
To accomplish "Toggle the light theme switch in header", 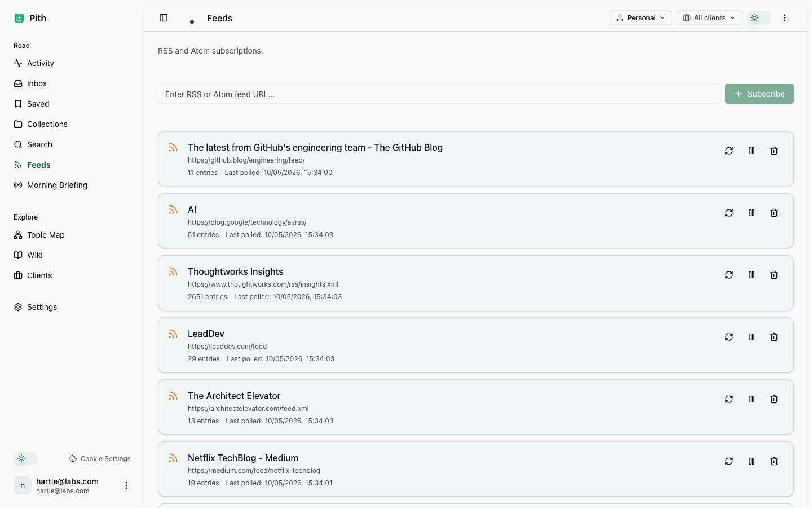I will pyautogui.click(x=759, y=18).
